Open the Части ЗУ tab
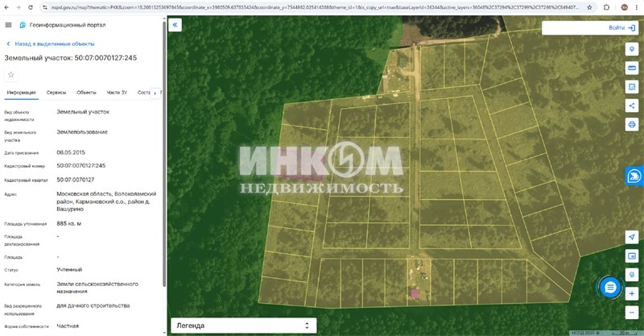 (x=117, y=93)
